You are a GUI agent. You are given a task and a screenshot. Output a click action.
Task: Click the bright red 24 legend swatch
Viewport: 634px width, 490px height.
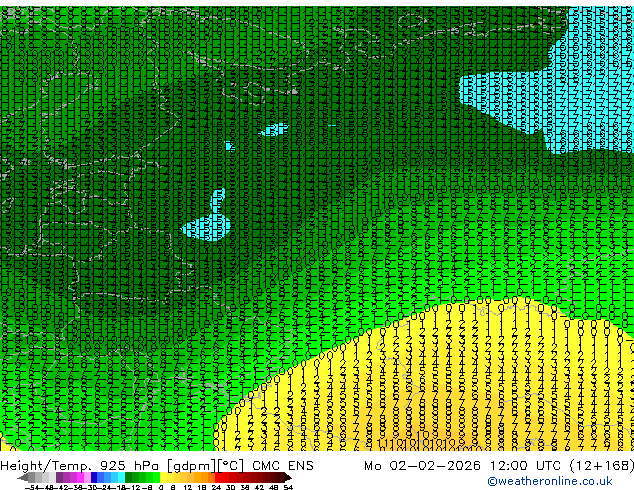[218, 478]
